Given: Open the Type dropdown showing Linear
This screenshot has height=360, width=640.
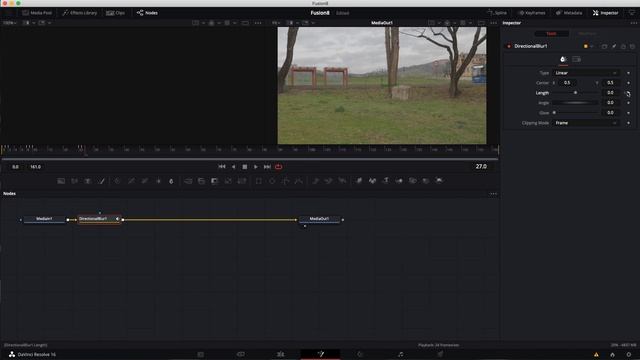Looking at the screenshot, I should (586, 73).
